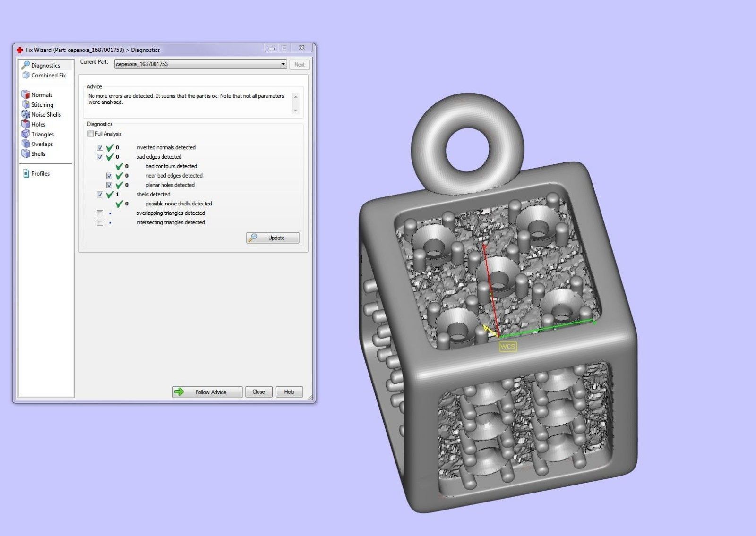Click the Advice message text
The height and width of the screenshot is (536, 756).
186,99
